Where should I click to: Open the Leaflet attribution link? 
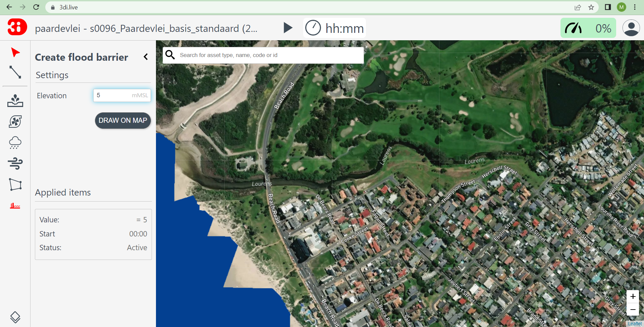point(635,323)
